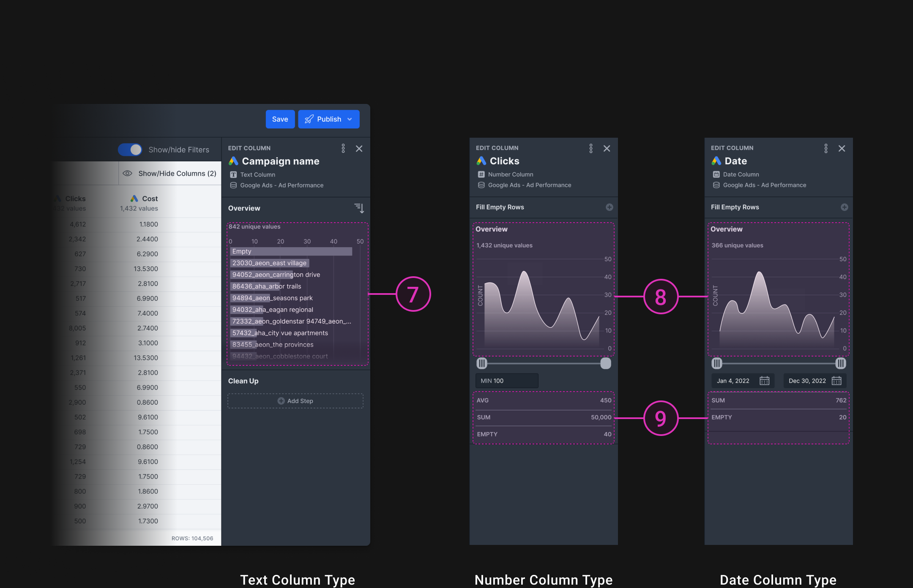Click the left range handle in Clicks panel
The width and height of the screenshot is (913, 588).
point(481,363)
